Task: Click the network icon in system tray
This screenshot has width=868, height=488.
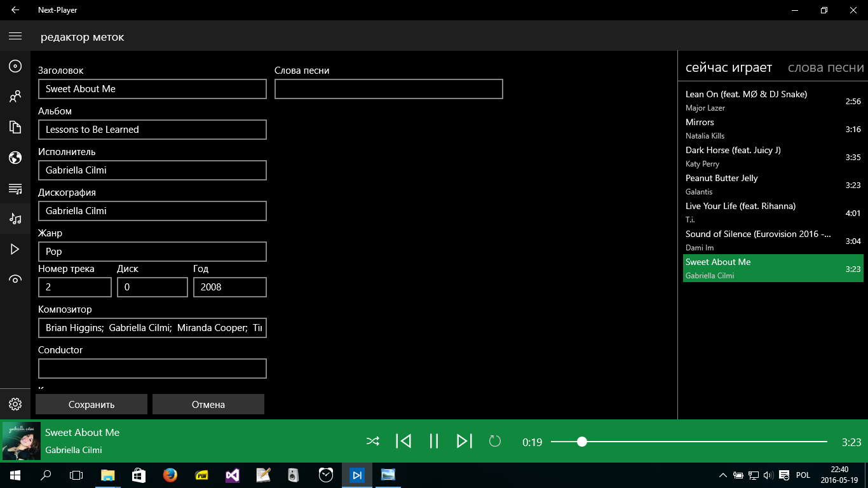Action: 754,475
